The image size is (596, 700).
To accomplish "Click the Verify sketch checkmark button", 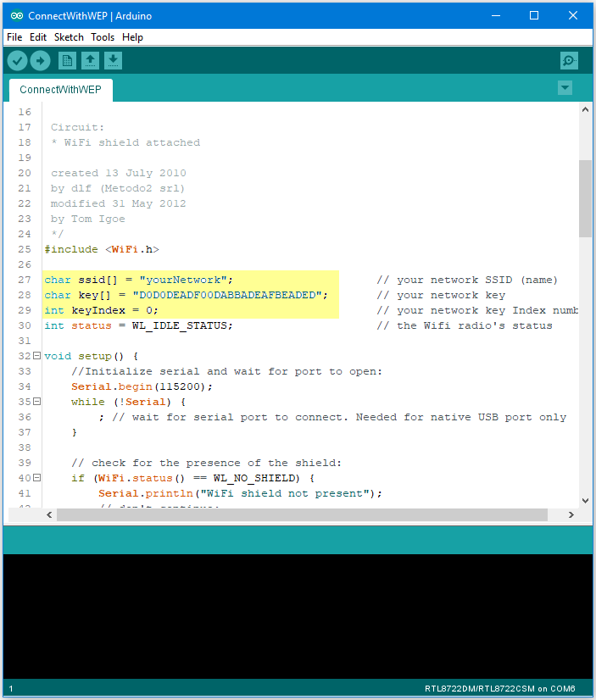I will tap(18, 61).
